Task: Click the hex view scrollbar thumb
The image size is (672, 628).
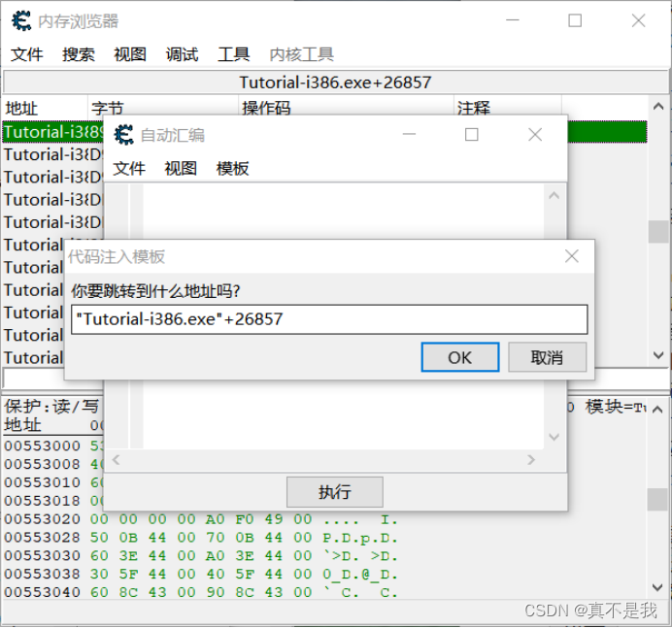Action: coord(657,500)
